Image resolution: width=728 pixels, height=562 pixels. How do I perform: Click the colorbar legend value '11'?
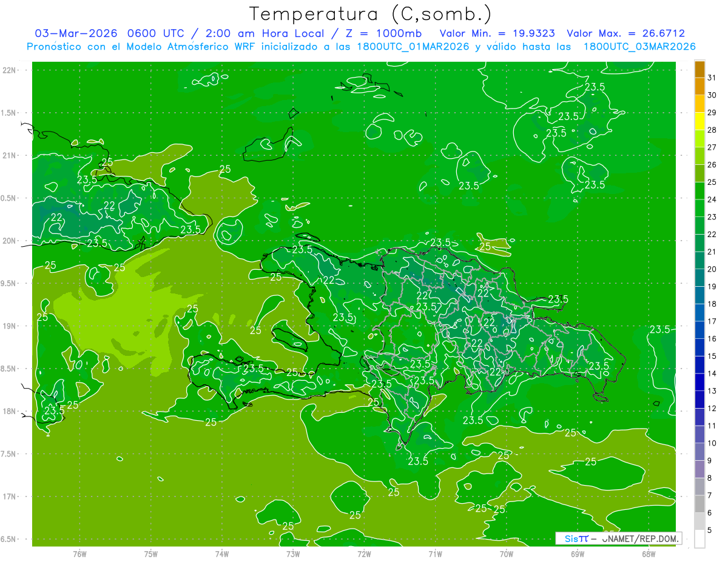[x=712, y=426]
